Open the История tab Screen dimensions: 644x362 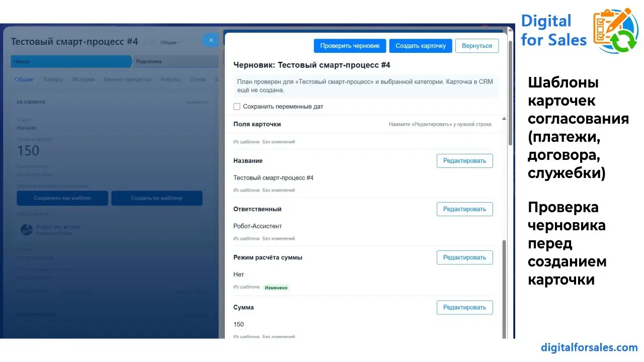coord(84,79)
